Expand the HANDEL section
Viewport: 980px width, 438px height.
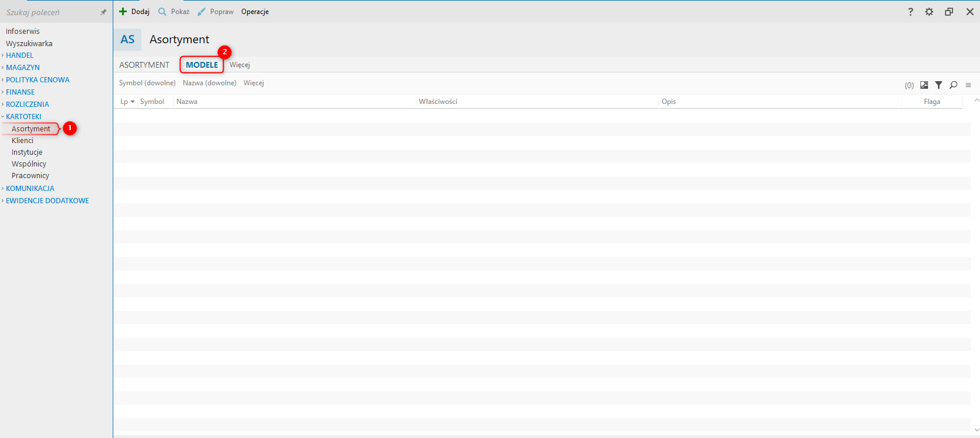click(20, 55)
